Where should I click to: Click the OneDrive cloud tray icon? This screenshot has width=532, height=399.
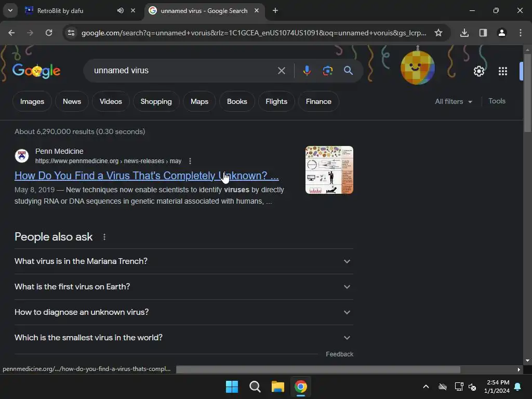[443, 387]
